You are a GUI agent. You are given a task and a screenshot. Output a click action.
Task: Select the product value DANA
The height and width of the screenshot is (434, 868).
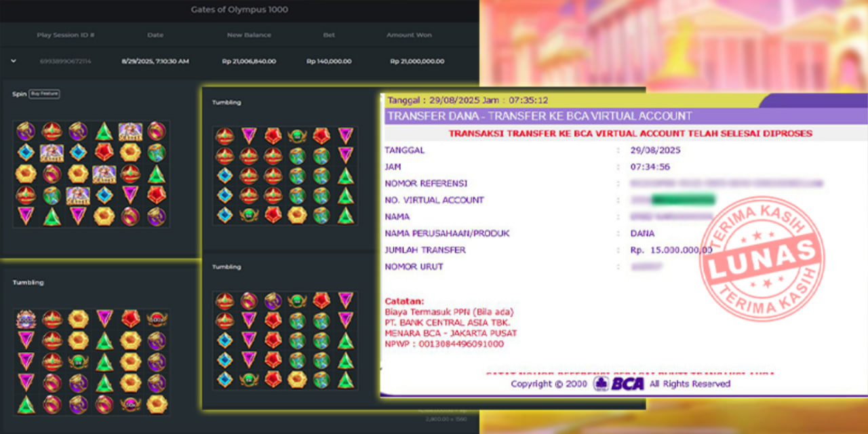[642, 233]
